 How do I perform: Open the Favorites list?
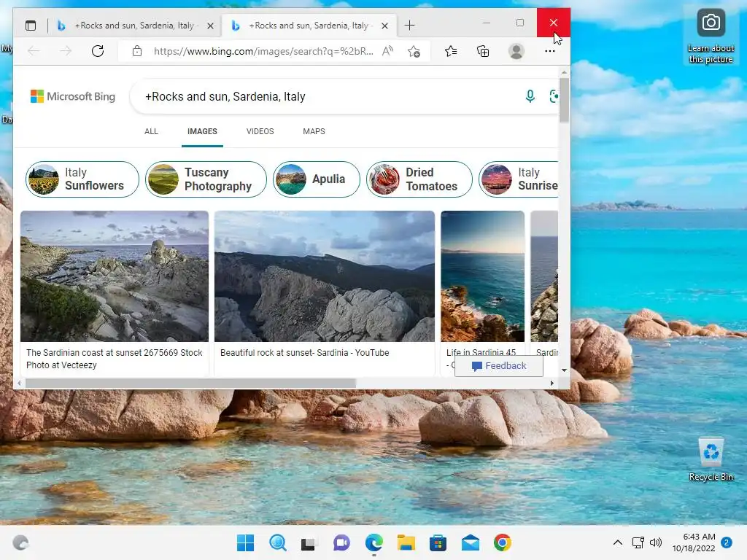[x=451, y=51]
